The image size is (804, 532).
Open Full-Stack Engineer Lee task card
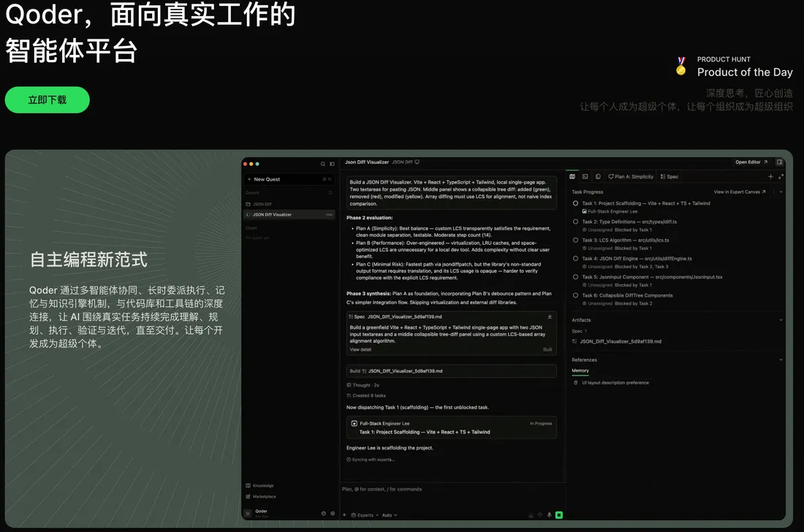pos(451,427)
